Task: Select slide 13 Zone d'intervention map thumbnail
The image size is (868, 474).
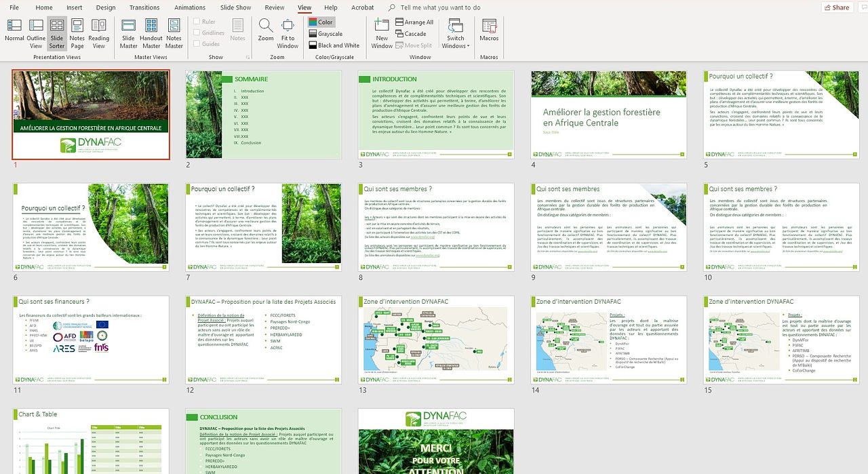Action: click(436, 340)
